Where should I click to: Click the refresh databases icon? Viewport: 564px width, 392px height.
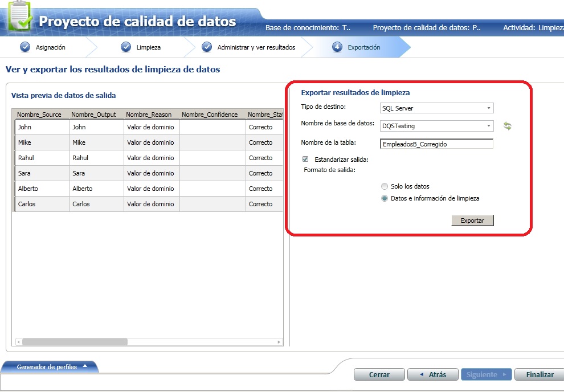[x=507, y=125]
